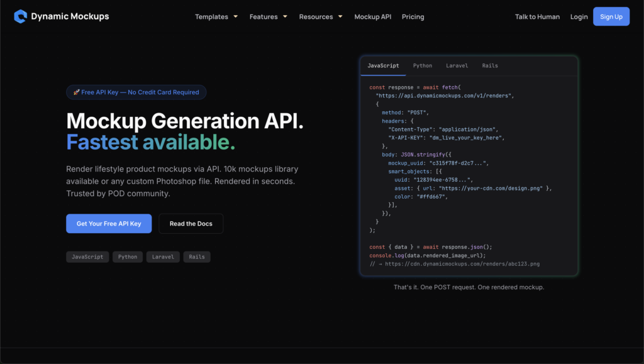Click the Dynamic Mockups logo icon
This screenshot has width=644, height=364.
20,16
